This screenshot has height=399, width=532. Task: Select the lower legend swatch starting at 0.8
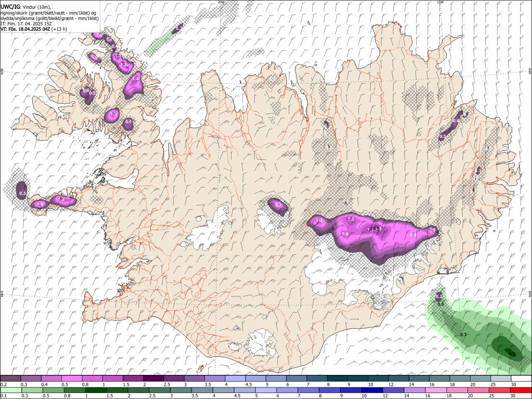pos(75,390)
